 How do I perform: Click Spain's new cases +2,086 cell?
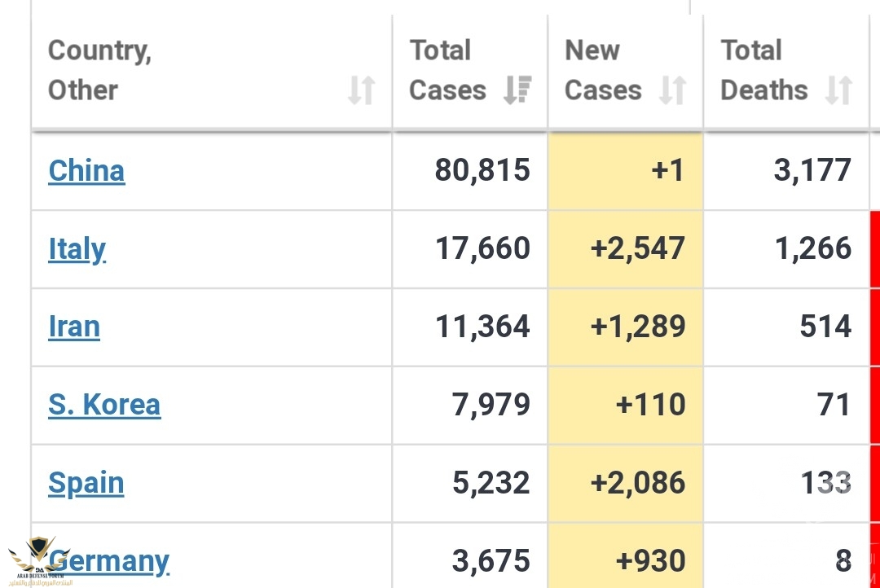(626, 483)
